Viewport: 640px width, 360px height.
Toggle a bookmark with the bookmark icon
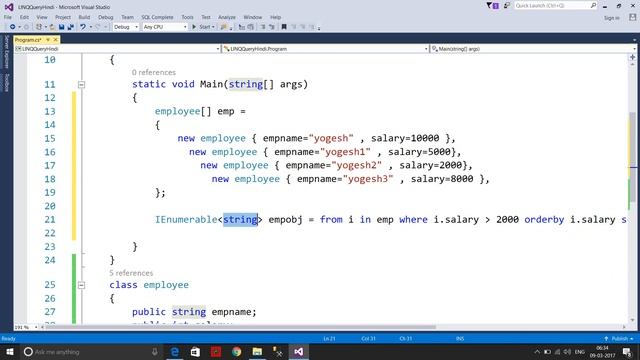tap(284, 27)
